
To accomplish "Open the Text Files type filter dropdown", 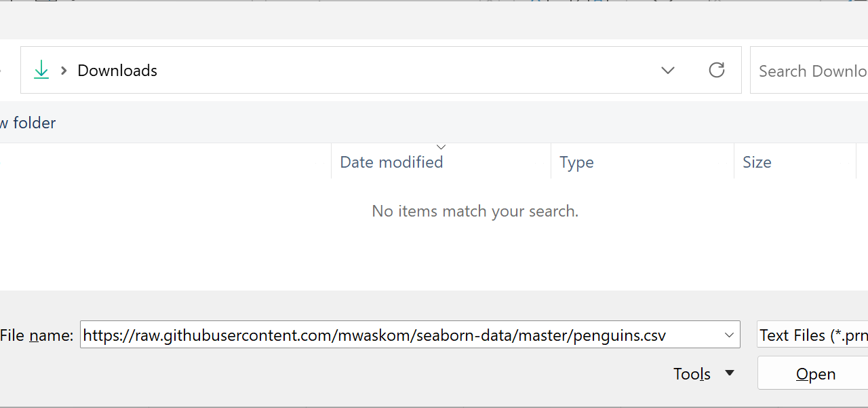I will click(812, 335).
